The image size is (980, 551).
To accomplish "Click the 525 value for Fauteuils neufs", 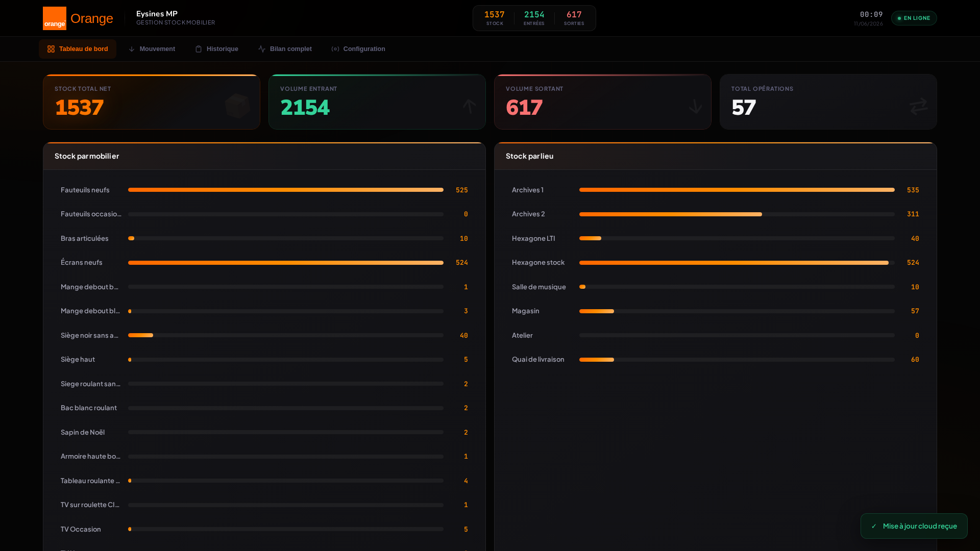I will [x=462, y=190].
